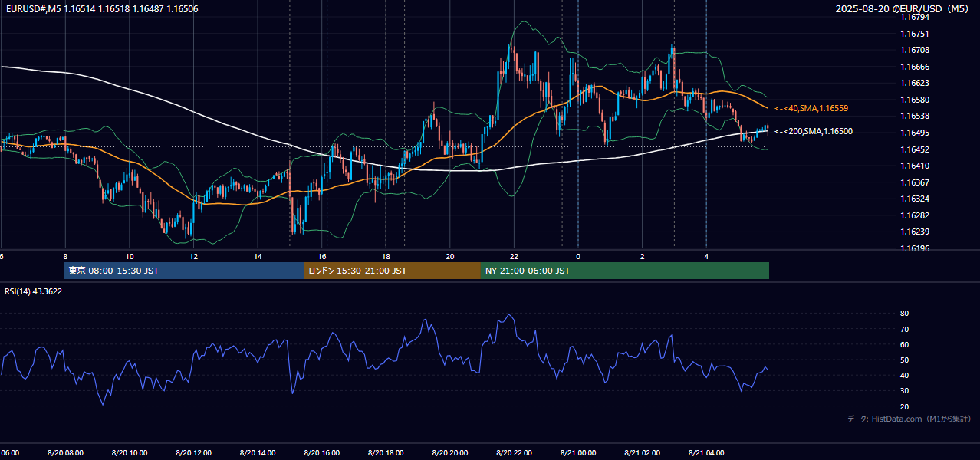Click hour tick 18 under the price chart

(386, 256)
